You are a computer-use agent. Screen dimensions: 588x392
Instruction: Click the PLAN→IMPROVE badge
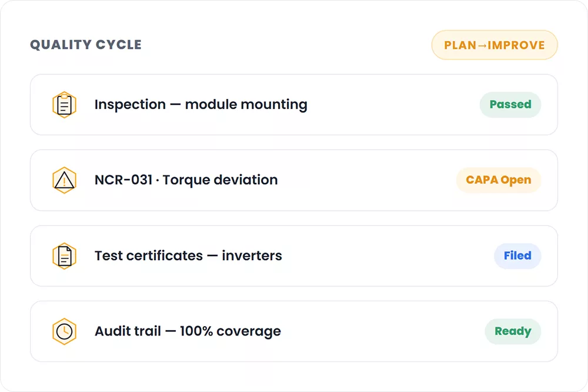[x=495, y=45]
